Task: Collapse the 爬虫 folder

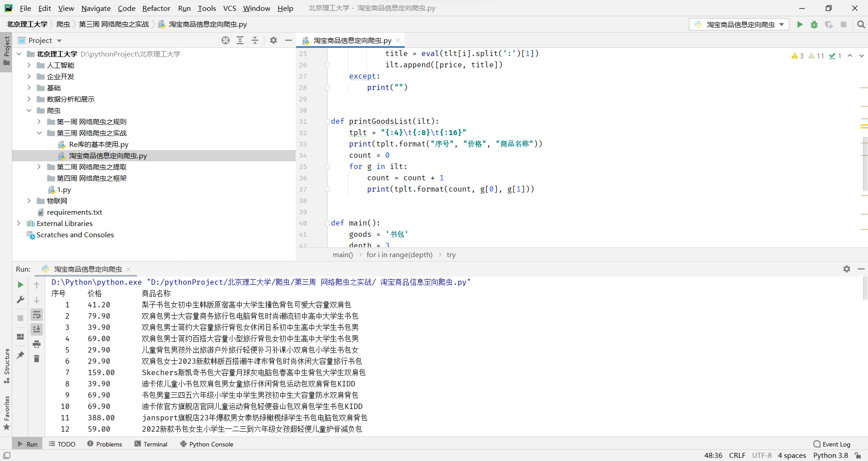Action: tap(29, 110)
